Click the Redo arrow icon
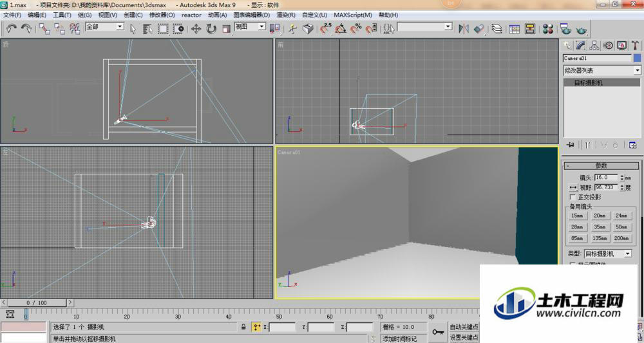The height and width of the screenshot is (343, 644). tap(26, 28)
